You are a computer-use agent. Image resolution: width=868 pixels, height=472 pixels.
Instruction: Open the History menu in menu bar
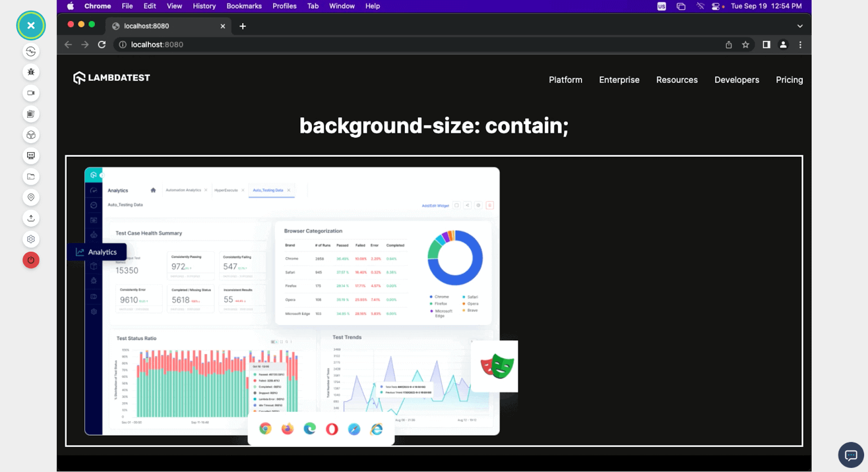pos(204,6)
